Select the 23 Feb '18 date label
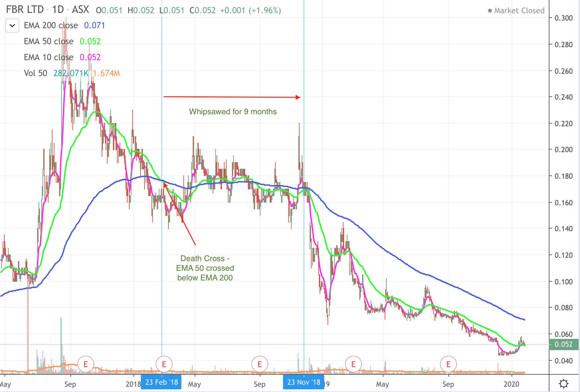The image size is (580, 392). coord(161,382)
